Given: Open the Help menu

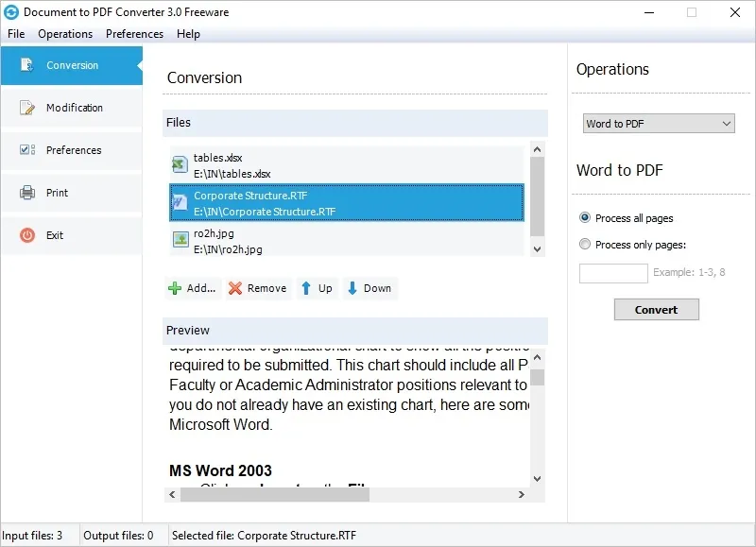Looking at the screenshot, I should point(188,34).
